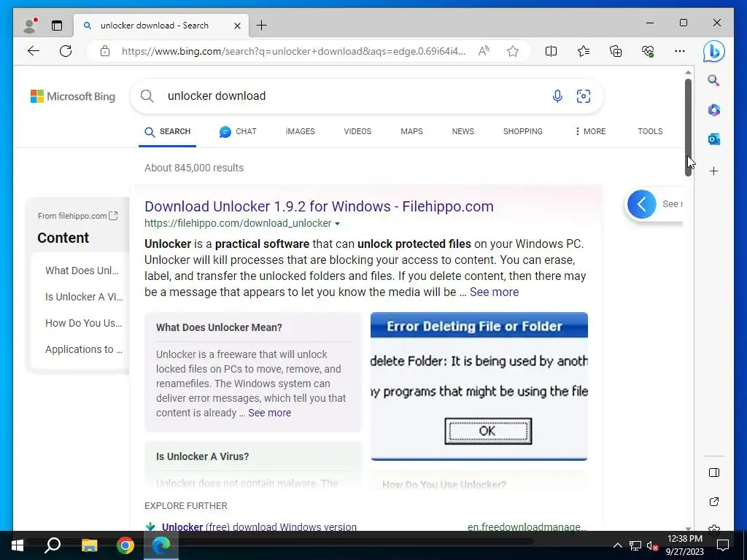This screenshot has width=747, height=560.
Task: Search by voice microphone icon
Action: pos(557,96)
